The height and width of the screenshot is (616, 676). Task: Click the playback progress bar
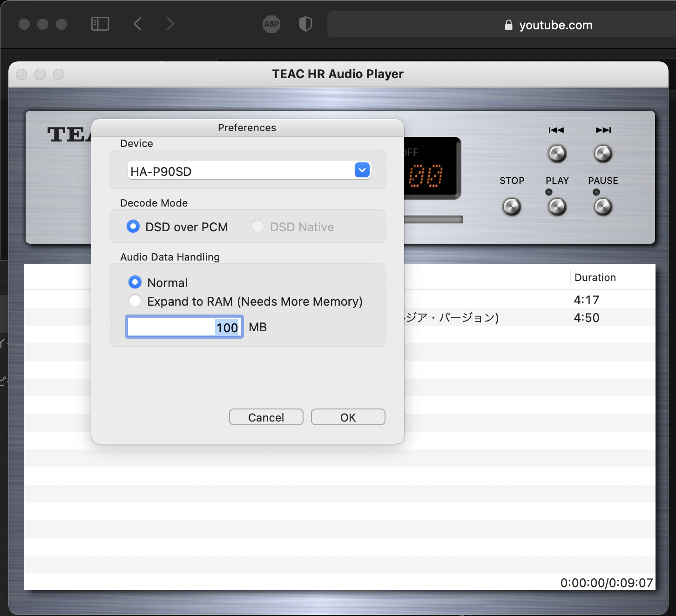pyautogui.click(x=433, y=220)
